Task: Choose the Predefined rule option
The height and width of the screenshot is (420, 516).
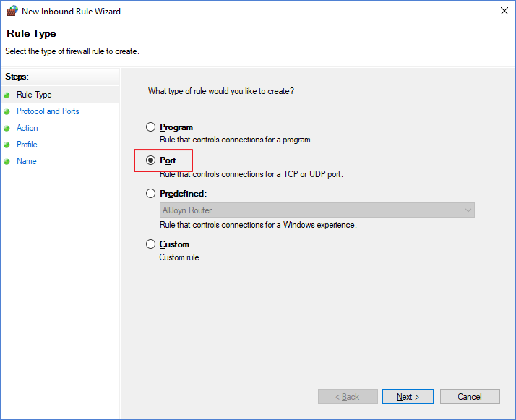Action: (x=151, y=194)
